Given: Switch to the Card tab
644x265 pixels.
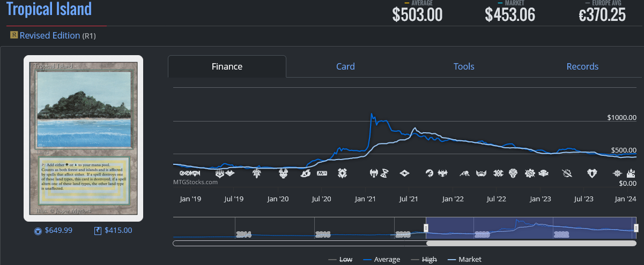Looking at the screenshot, I should (x=345, y=66).
